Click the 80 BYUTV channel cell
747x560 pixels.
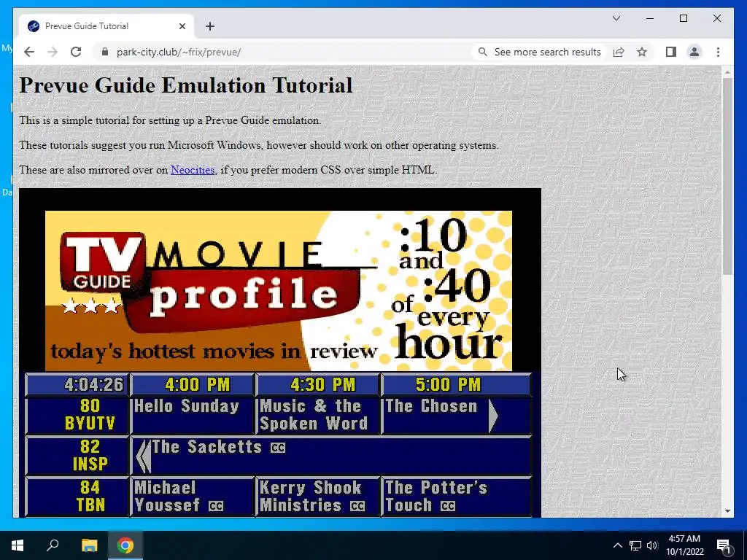tap(77, 415)
